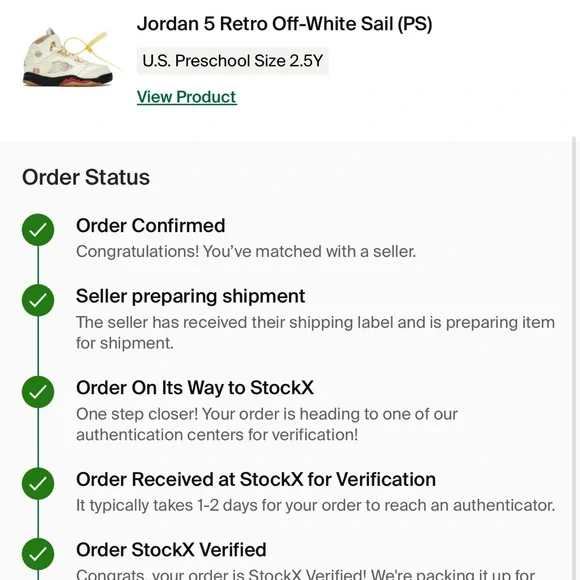
Task: Click the Jordan 5 Retro Off-White Sail title
Action: [x=284, y=24]
